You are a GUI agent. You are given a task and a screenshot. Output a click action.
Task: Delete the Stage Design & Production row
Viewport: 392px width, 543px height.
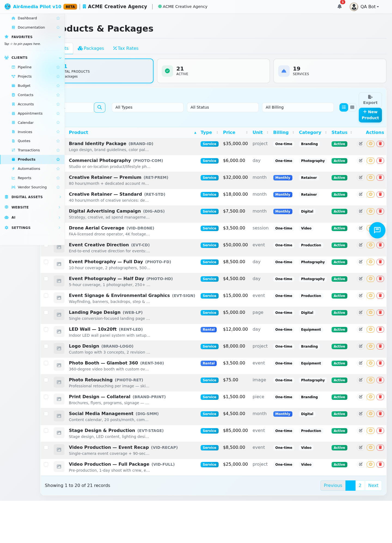[380, 431]
